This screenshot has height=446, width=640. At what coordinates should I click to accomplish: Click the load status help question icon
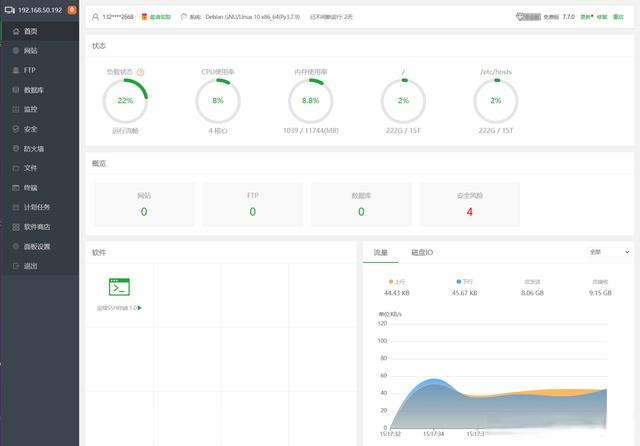tap(140, 72)
